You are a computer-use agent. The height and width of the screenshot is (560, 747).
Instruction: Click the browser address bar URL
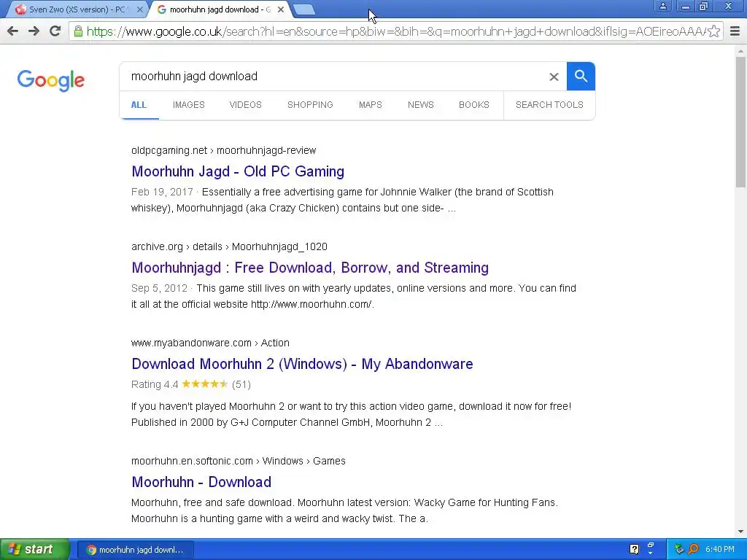(395, 31)
